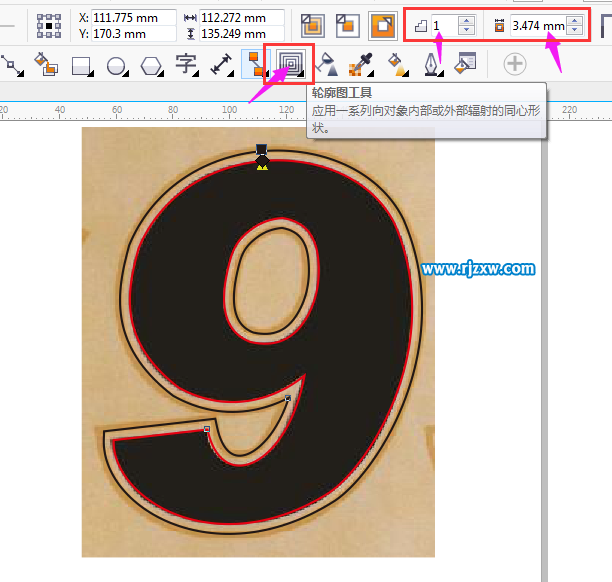Select the Transparency tool
The height and width of the screenshot is (582, 612).
326,64
